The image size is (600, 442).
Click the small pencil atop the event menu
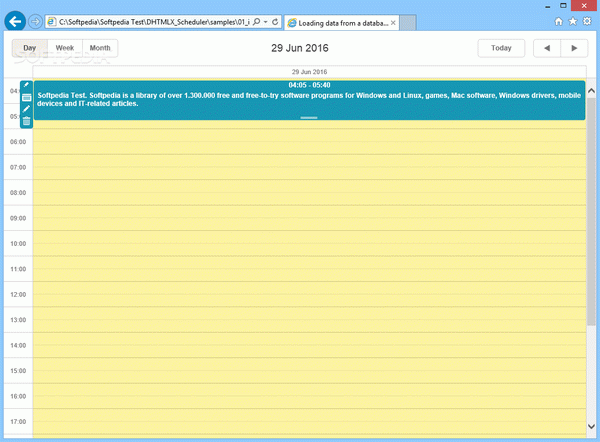click(x=26, y=85)
